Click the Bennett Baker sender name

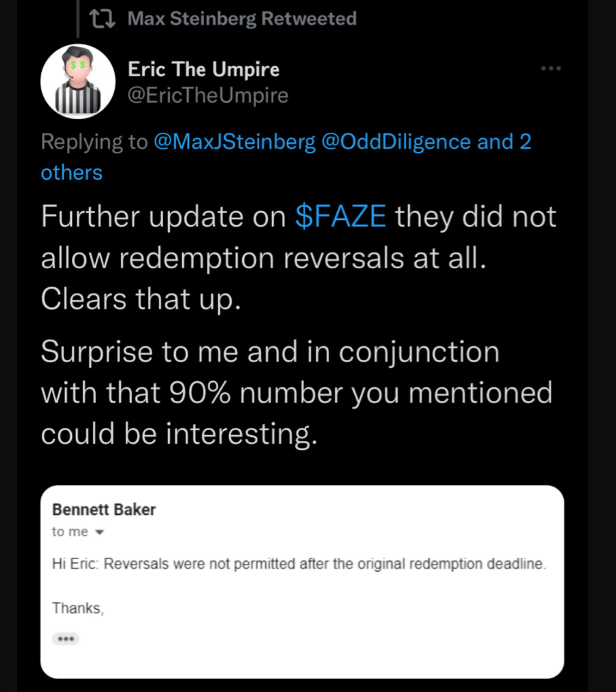pos(104,510)
